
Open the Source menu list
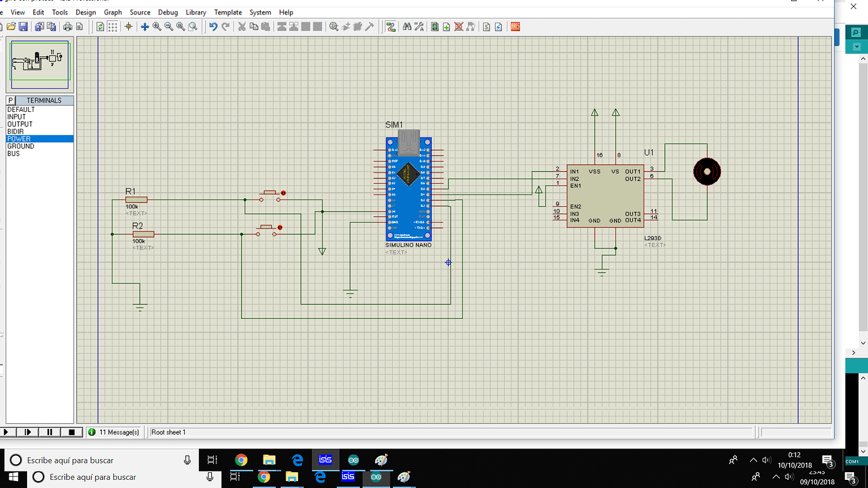point(140,12)
